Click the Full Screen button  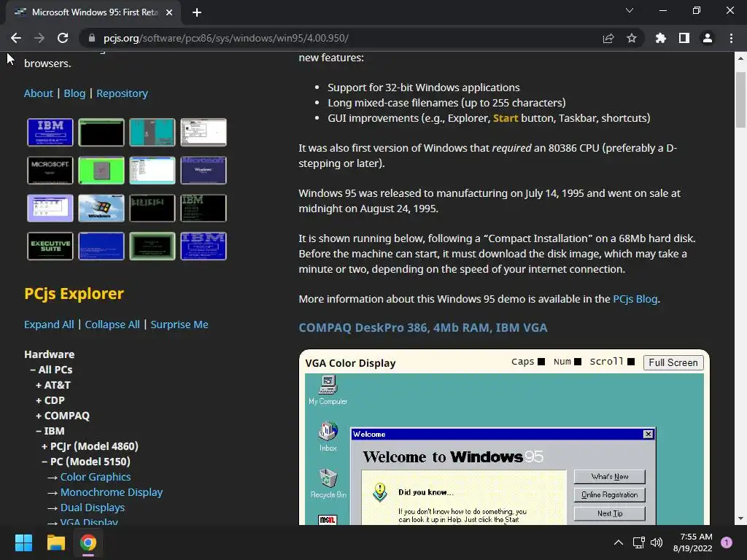pyautogui.click(x=673, y=362)
